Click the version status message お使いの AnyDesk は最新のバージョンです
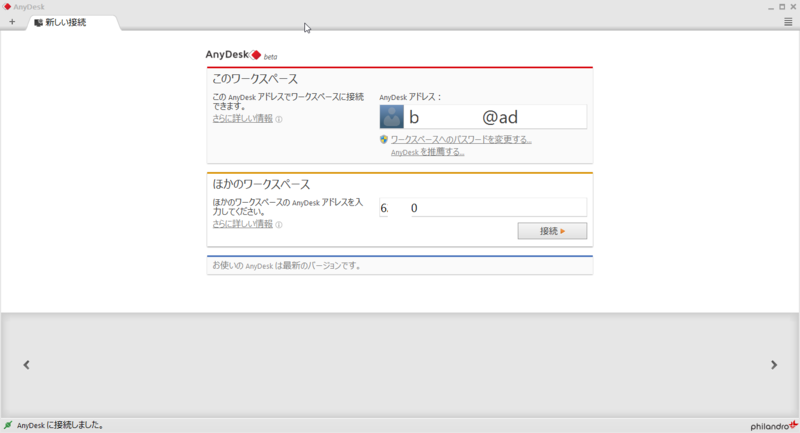 [287, 266]
